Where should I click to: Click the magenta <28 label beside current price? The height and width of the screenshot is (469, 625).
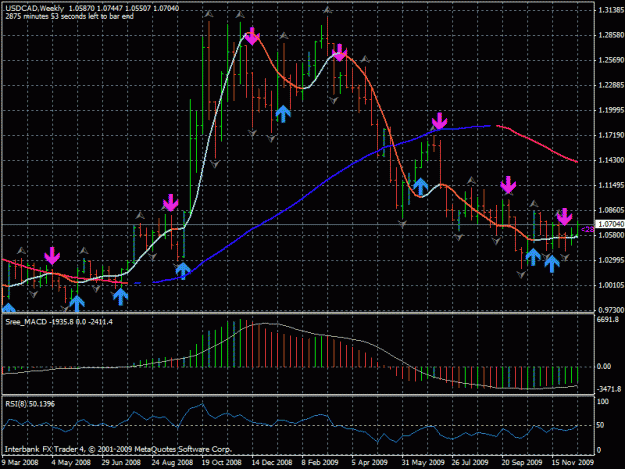(x=588, y=230)
